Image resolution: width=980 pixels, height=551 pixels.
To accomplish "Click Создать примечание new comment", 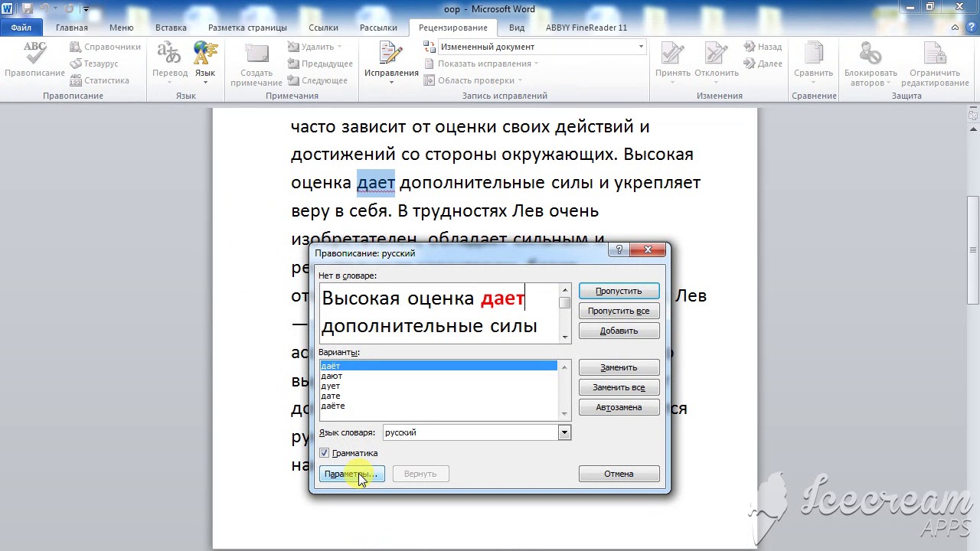I will [256, 64].
